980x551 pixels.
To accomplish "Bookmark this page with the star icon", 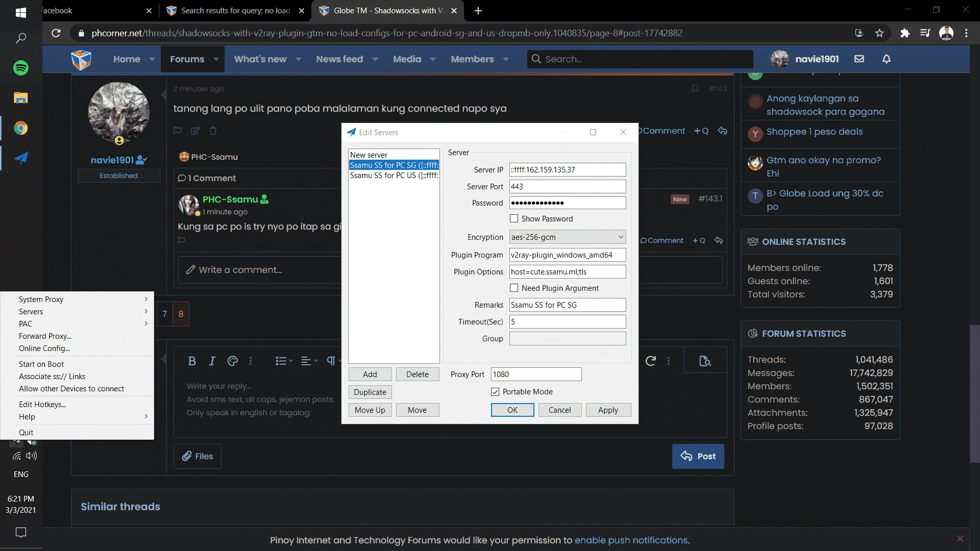I will tap(879, 33).
